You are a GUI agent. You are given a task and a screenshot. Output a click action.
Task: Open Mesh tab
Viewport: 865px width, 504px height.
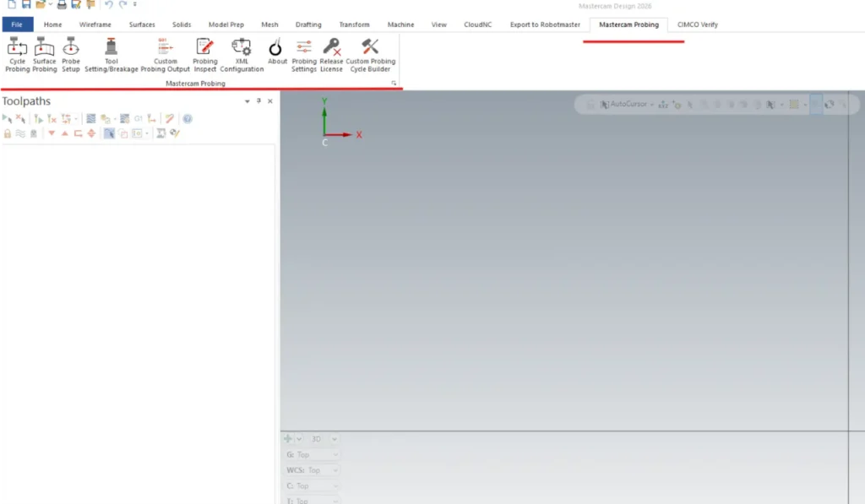pyautogui.click(x=269, y=24)
